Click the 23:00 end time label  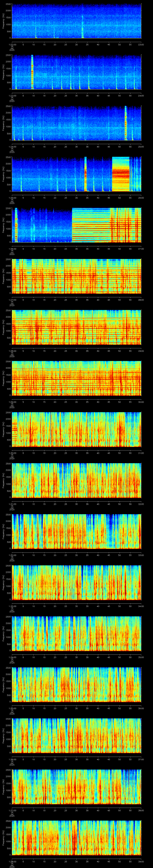pyautogui.click(x=141, y=44)
